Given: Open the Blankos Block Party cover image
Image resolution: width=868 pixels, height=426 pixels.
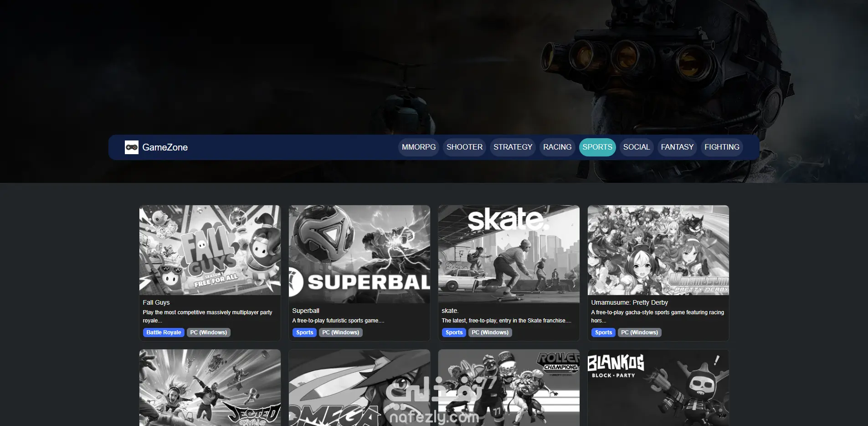Looking at the screenshot, I should point(658,388).
